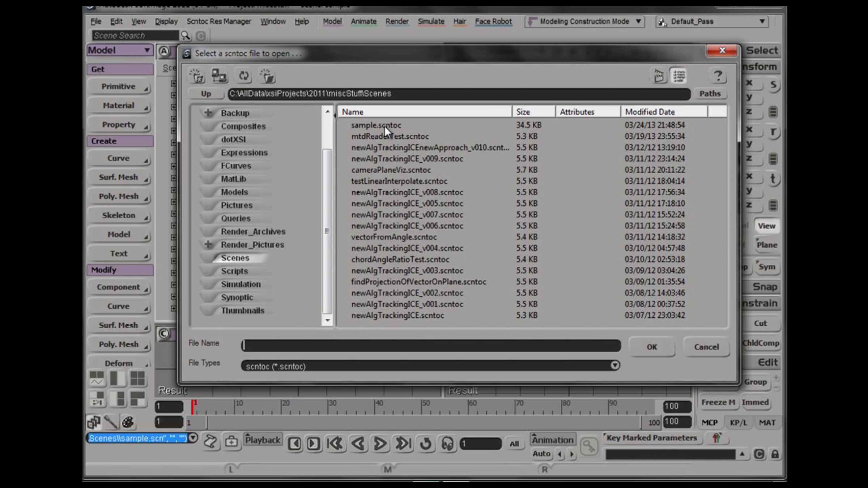The image size is (868, 488).
Task: Select sample.scntoc in the file list
Action: [376, 125]
